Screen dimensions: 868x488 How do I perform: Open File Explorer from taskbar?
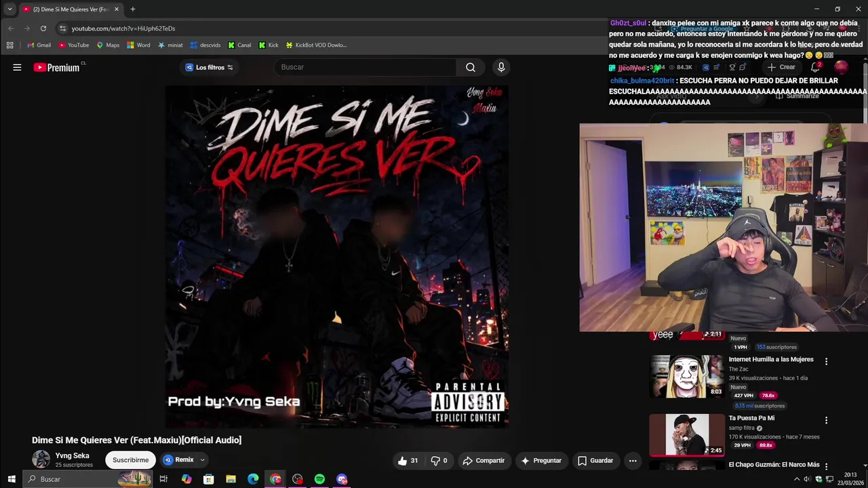[x=231, y=479]
